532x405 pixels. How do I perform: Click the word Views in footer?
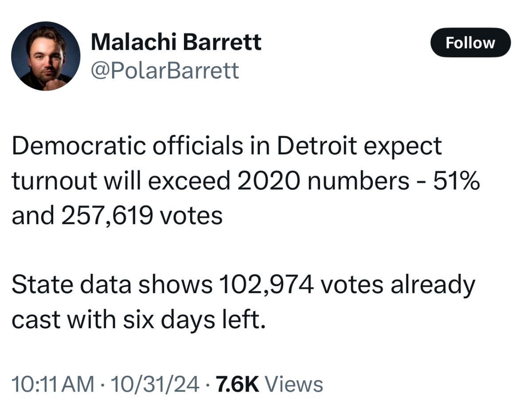point(296,384)
